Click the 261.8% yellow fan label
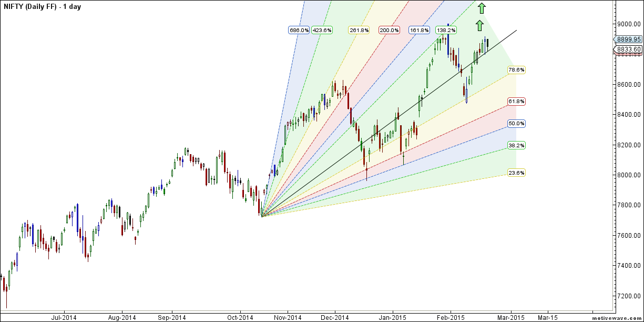Viewport: 644px width, 322px height. (x=359, y=31)
